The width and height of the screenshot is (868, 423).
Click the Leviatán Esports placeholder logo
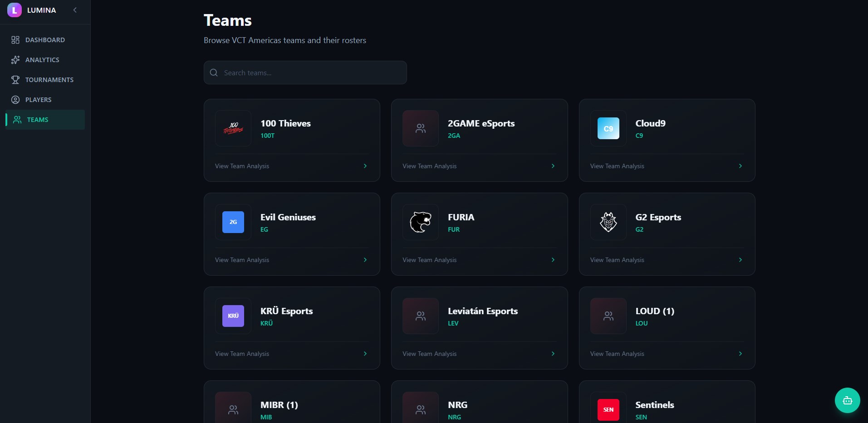coord(421,316)
